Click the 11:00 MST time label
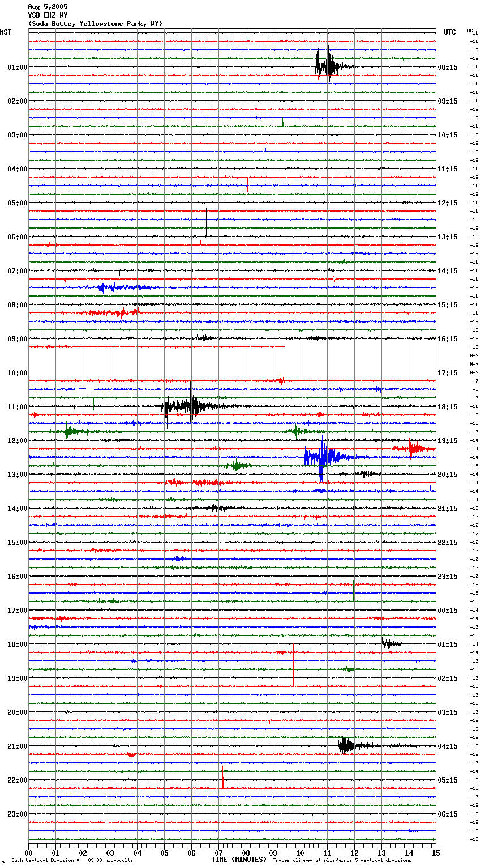 pyautogui.click(x=18, y=407)
